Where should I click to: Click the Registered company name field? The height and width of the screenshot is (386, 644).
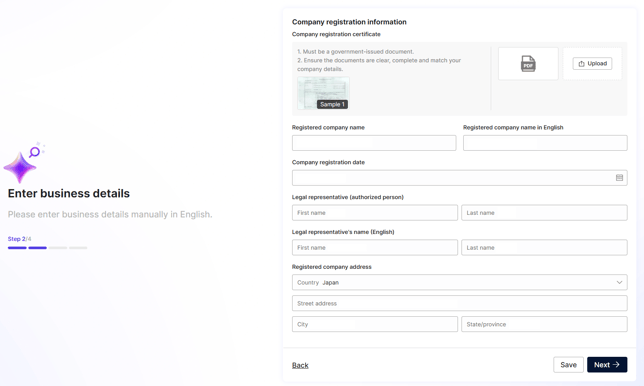(x=374, y=143)
